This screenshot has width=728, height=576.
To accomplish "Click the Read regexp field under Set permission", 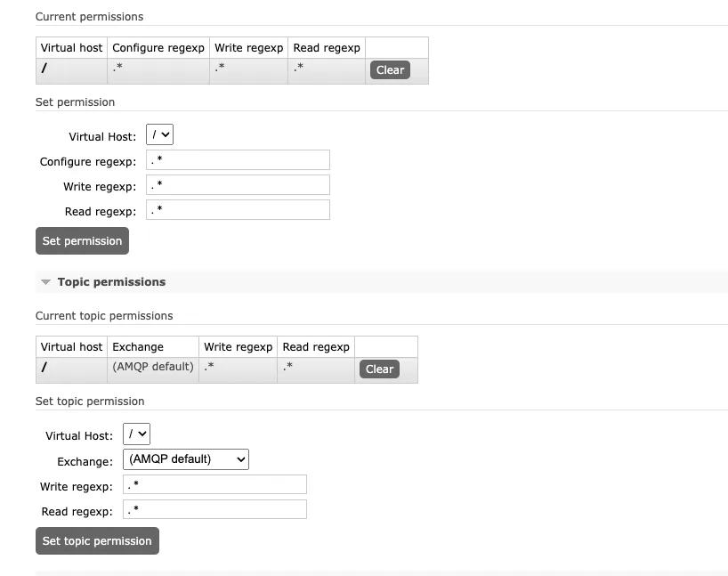I will pos(238,209).
